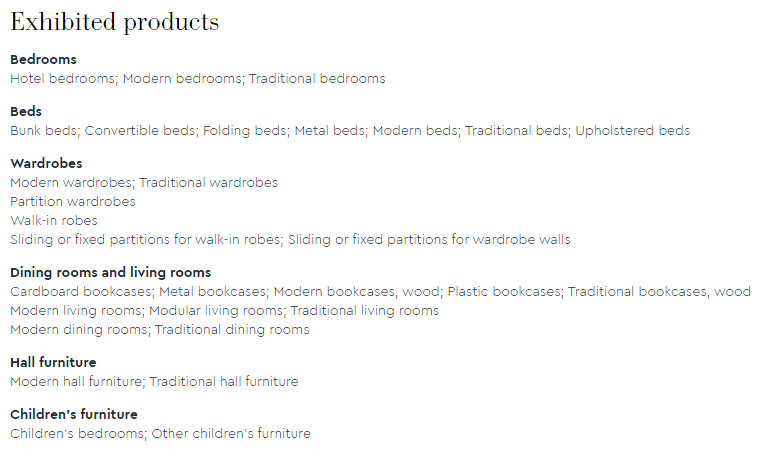The width and height of the screenshot is (763, 449).
Task: Click "Traditional dining rooms" entry
Action: pyautogui.click(x=232, y=329)
